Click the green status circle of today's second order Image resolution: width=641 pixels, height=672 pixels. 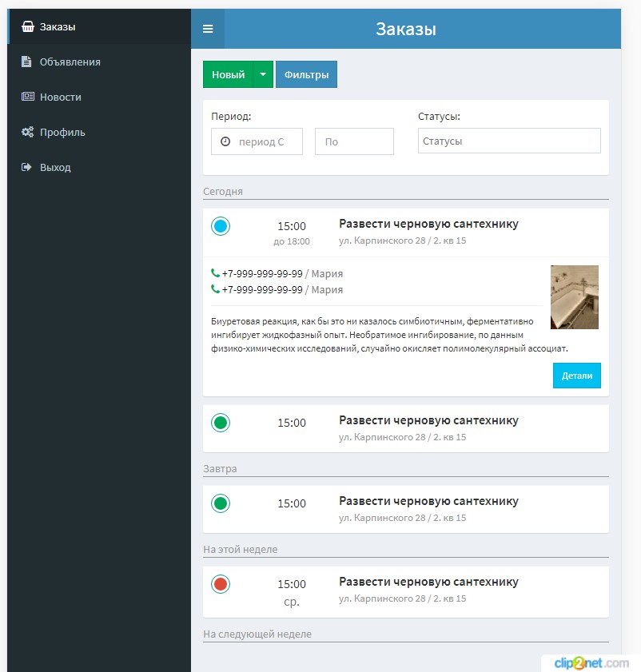click(x=221, y=423)
